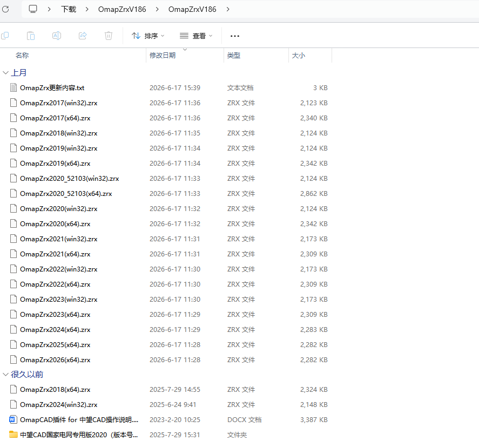Click the 2025-7-29 14:55 date cell

click(x=175, y=389)
